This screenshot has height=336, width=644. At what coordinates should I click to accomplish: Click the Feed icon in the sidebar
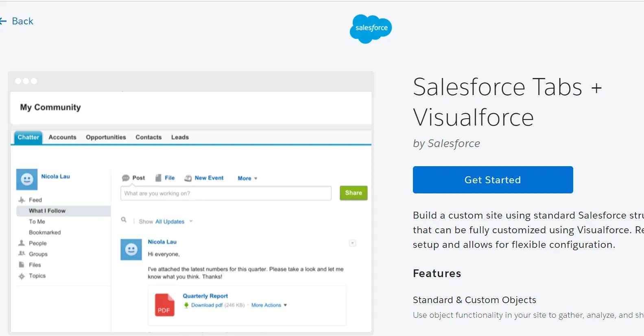(22, 200)
